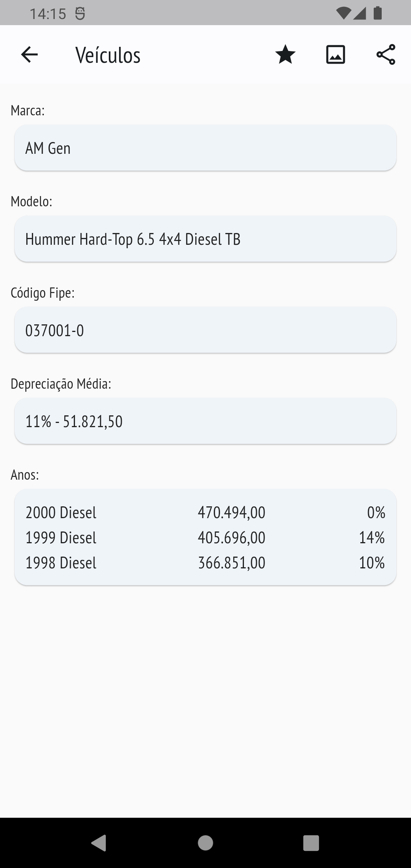Open the vehicle image gallery icon
This screenshot has width=411, height=868.
[335, 54]
